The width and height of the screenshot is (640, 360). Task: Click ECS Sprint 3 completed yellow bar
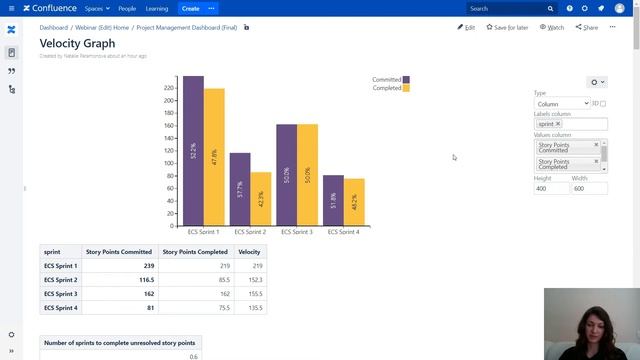point(307,175)
